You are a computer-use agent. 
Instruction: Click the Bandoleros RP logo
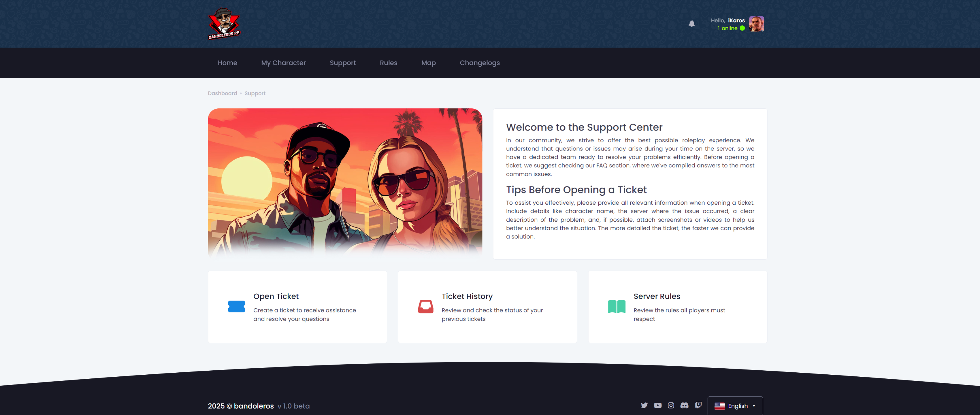click(x=224, y=24)
